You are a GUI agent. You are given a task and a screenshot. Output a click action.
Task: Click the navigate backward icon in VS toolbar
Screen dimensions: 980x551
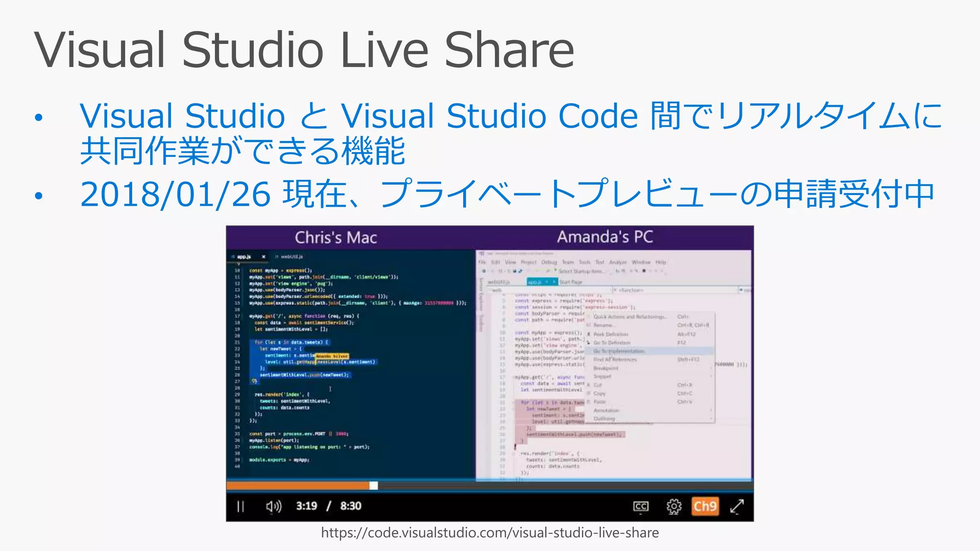click(x=484, y=271)
